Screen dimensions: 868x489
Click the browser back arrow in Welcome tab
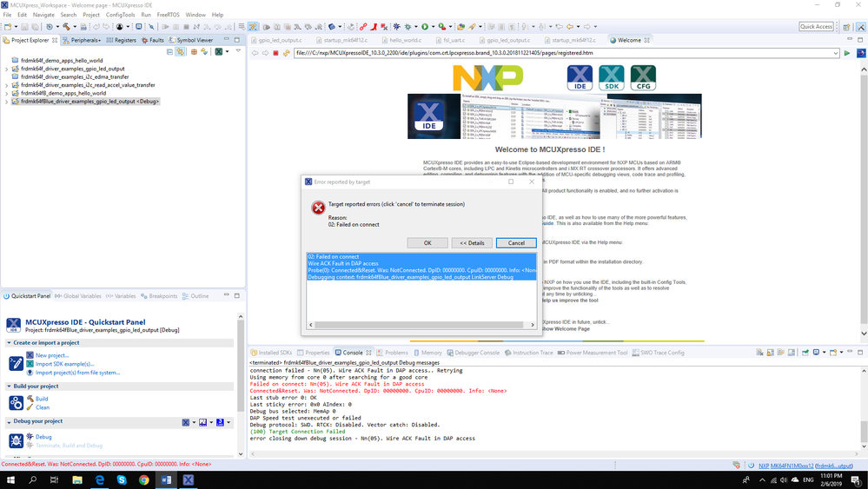[255, 53]
